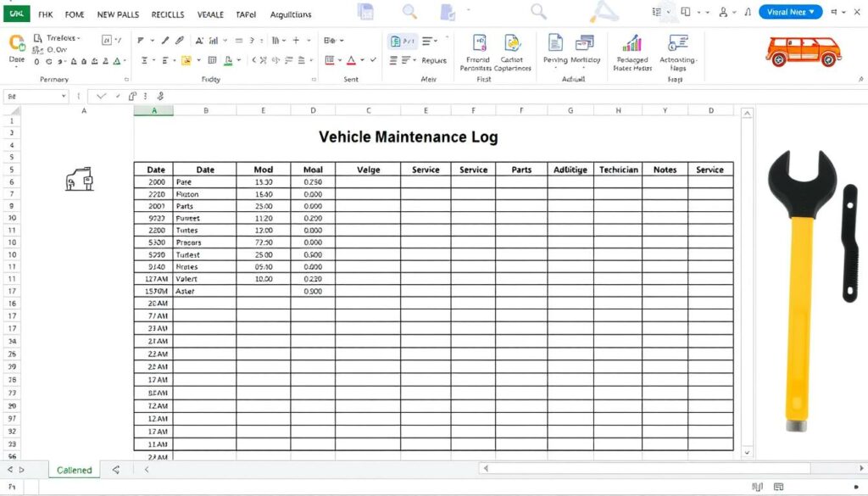
Task: Switch to the FHK ribbon tab
Action: tap(46, 14)
